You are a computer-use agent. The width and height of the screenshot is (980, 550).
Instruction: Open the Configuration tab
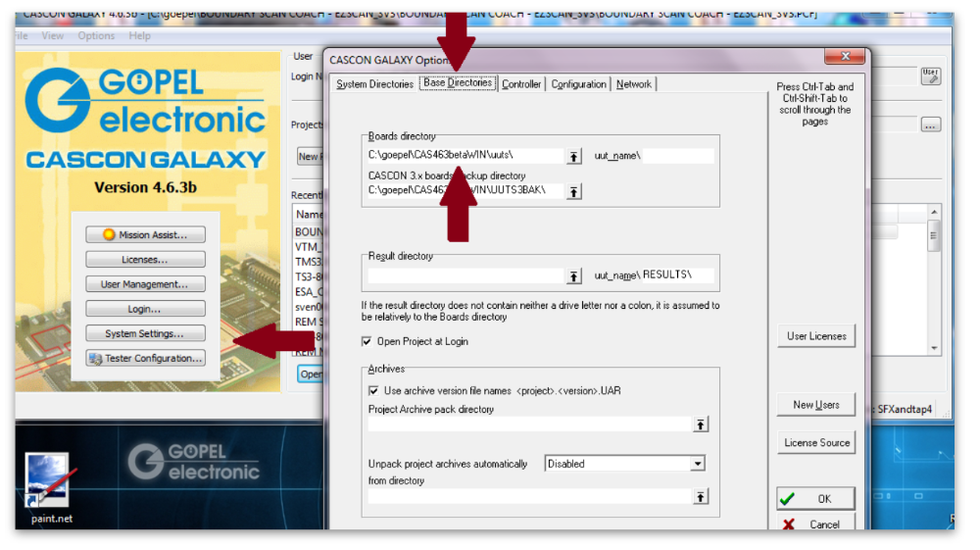point(578,83)
